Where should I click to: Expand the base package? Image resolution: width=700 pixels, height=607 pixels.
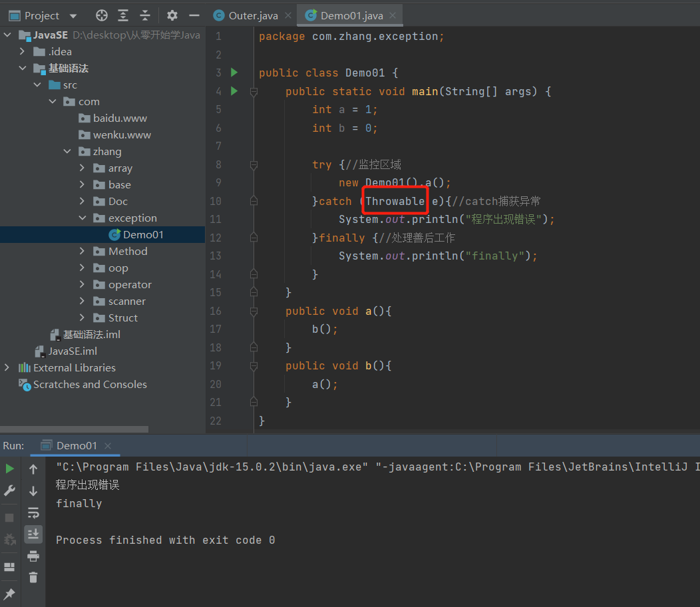coord(82,184)
